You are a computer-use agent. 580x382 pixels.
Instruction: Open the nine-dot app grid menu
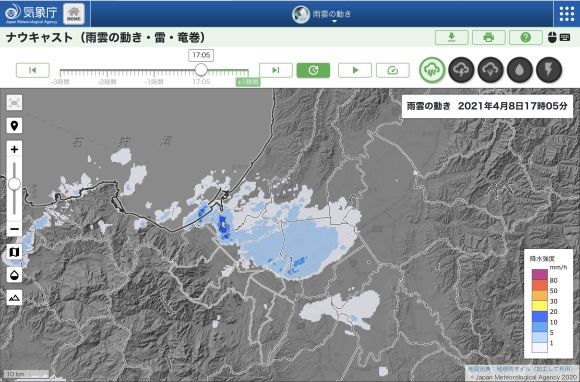click(566, 14)
